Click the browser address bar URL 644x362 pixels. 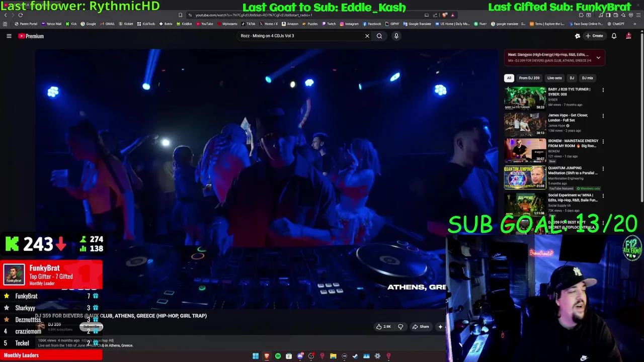pyautogui.click(x=254, y=15)
